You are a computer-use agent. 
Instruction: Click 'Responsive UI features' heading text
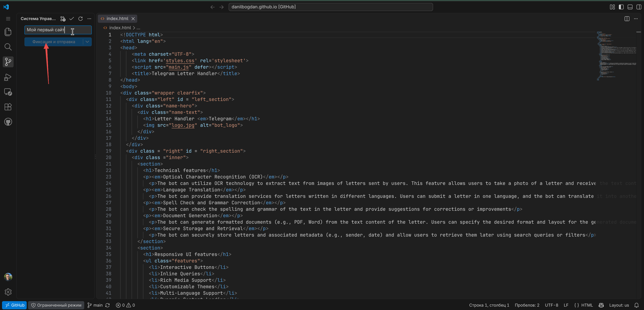[186, 254]
